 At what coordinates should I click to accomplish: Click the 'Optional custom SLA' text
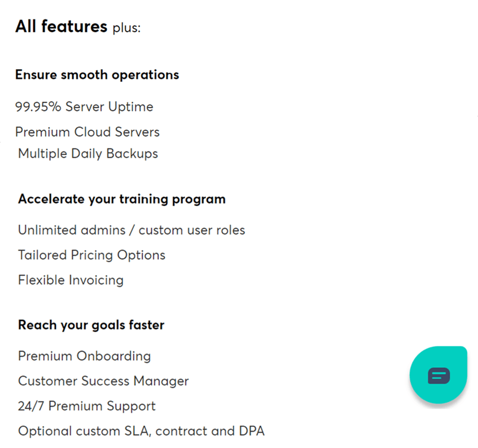(84, 431)
